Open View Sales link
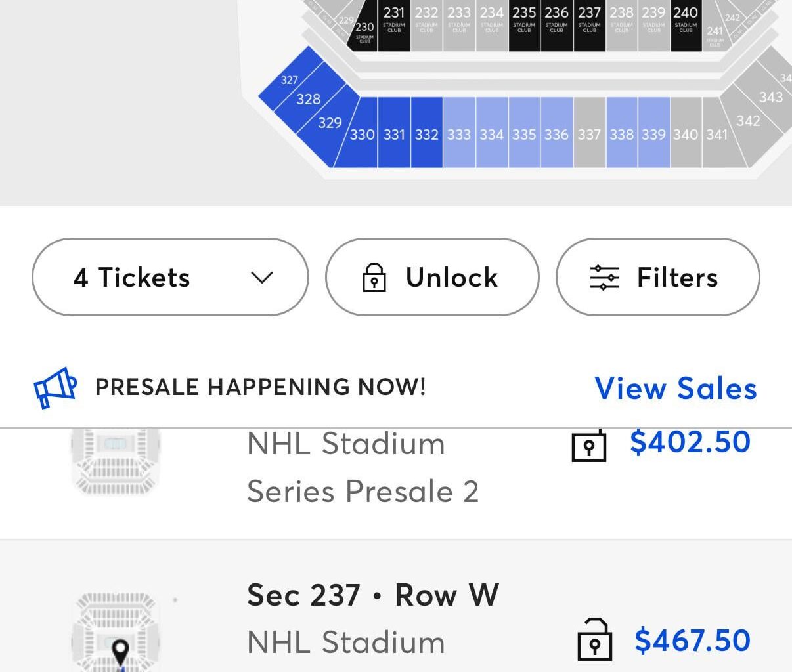Image resolution: width=792 pixels, height=672 pixels. [676, 388]
